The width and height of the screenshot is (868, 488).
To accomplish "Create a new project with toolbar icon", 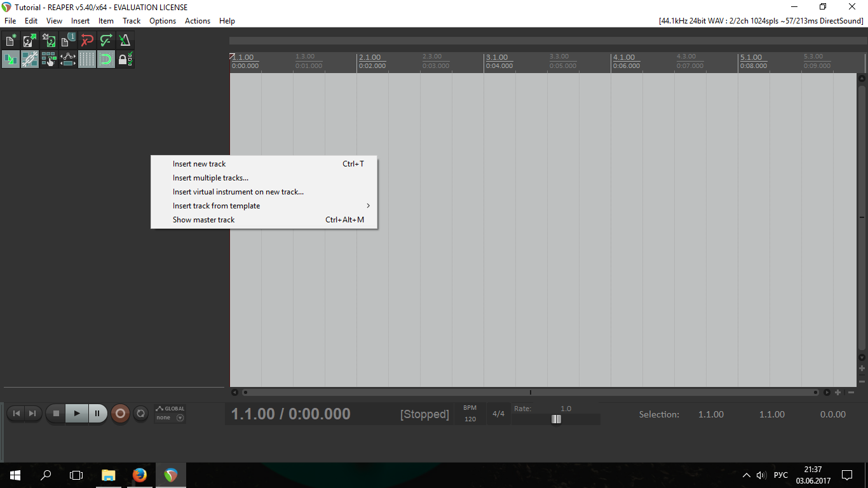I will click(11, 41).
